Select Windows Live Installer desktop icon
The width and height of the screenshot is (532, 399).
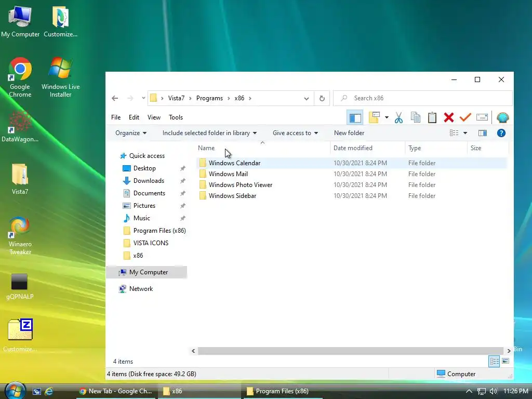pyautogui.click(x=60, y=77)
